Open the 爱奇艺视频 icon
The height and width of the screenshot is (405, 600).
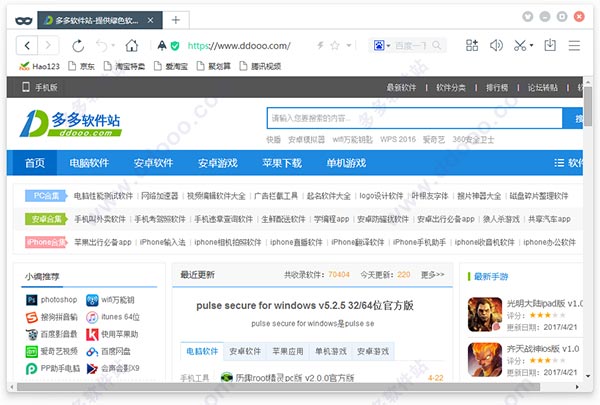click(31, 351)
